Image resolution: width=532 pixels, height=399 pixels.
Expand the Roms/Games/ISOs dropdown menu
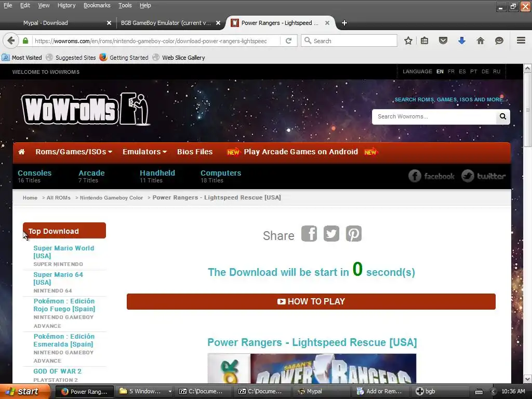coord(74,152)
